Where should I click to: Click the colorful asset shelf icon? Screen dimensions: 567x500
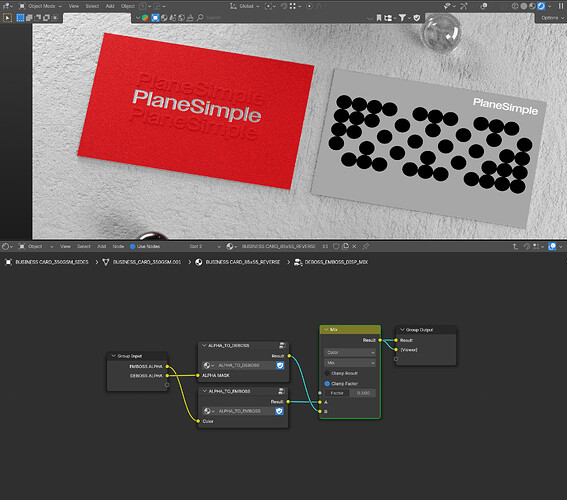[x=145, y=17]
